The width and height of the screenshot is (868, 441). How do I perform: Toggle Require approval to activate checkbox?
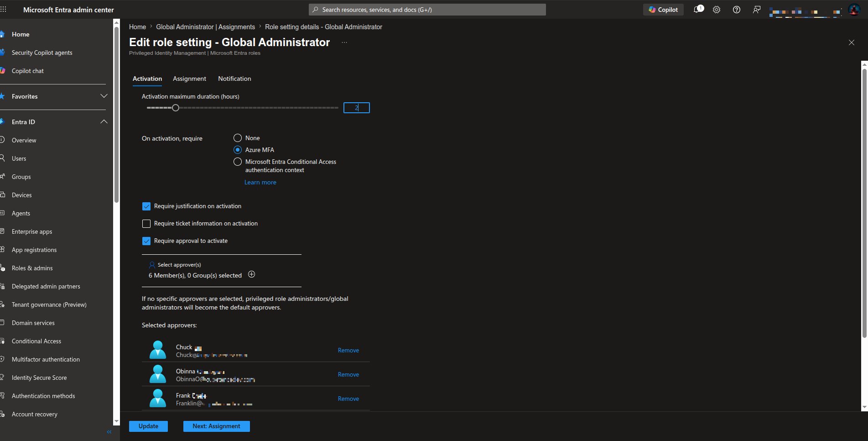point(146,241)
